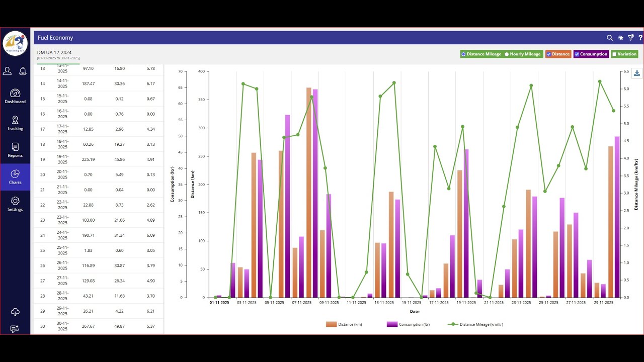
Task: Click the cloud download icon in sidebar
Action: coord(15,312)
